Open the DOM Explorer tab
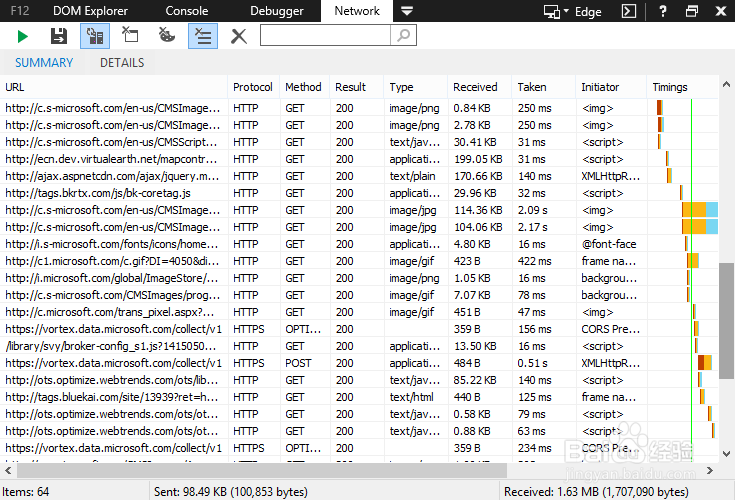Screen dimensions: 735x500 [x=90, y=11]
